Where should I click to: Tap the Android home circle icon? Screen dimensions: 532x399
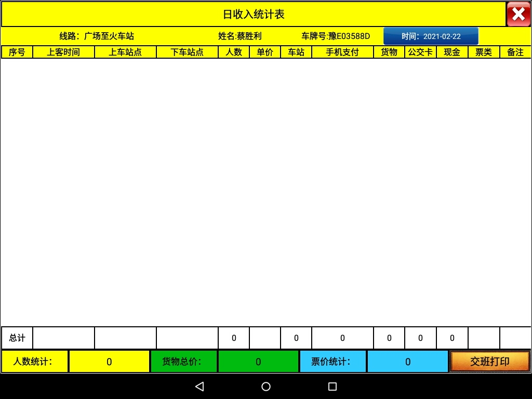(266, 387)
